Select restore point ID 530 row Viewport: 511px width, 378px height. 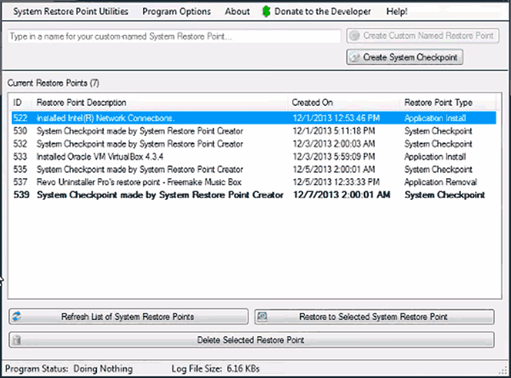click(254, 131)
